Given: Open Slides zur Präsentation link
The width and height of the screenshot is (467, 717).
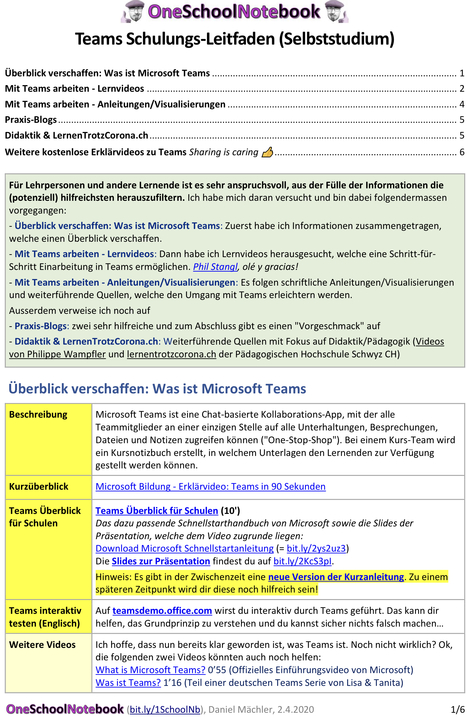Looking at the screenshot, I should (161, 561).
